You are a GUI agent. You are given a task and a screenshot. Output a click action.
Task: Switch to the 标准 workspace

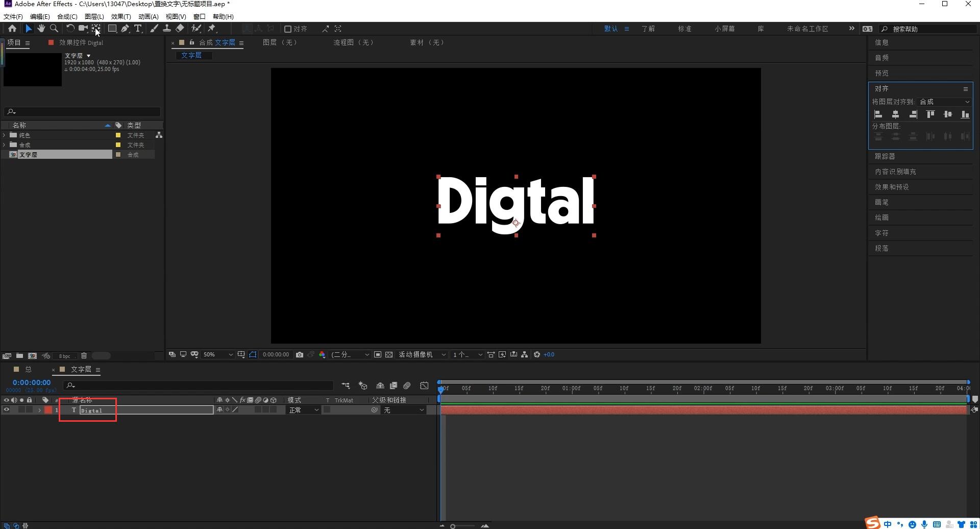[684, 29]
